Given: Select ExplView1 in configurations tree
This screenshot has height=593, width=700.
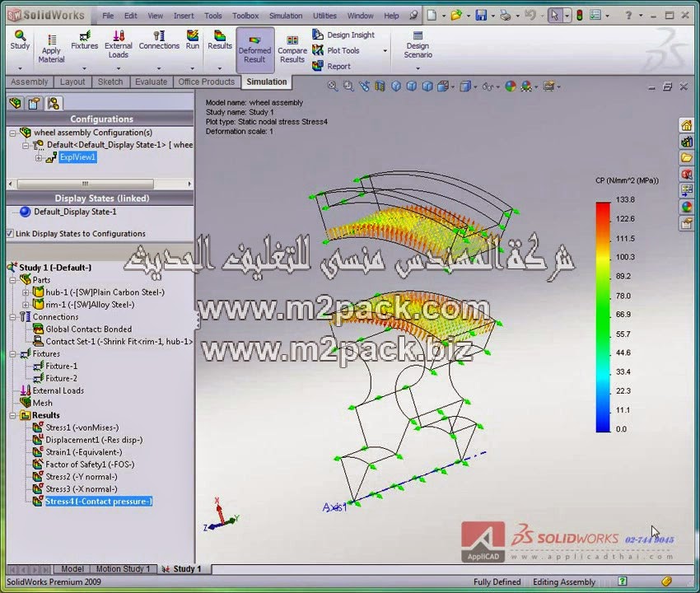Looking at the screenshot, I should [77, 157].
